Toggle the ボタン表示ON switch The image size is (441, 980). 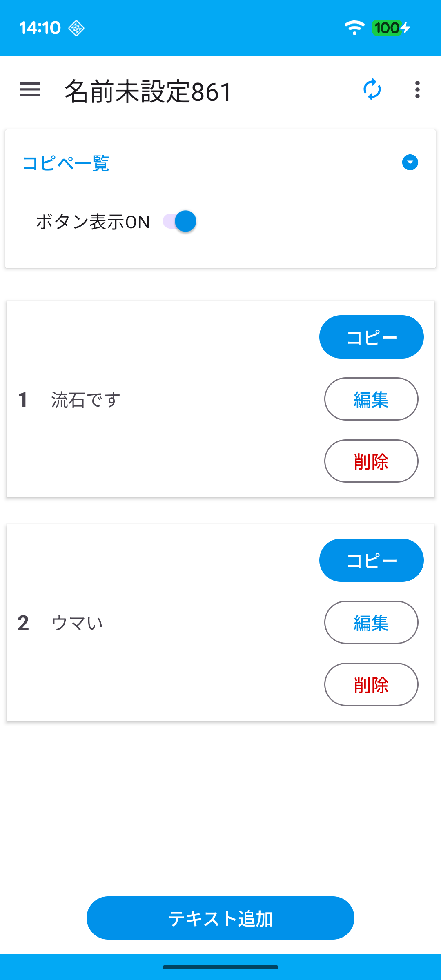point(180,221)
